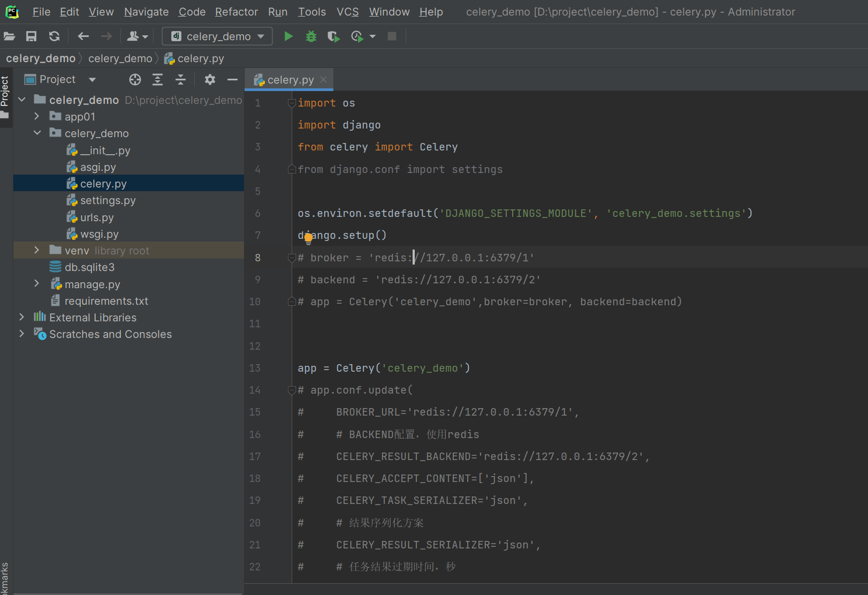Screen dimensions: 868x595
Task: Click the Stop square icon
Action: point(392,36)
